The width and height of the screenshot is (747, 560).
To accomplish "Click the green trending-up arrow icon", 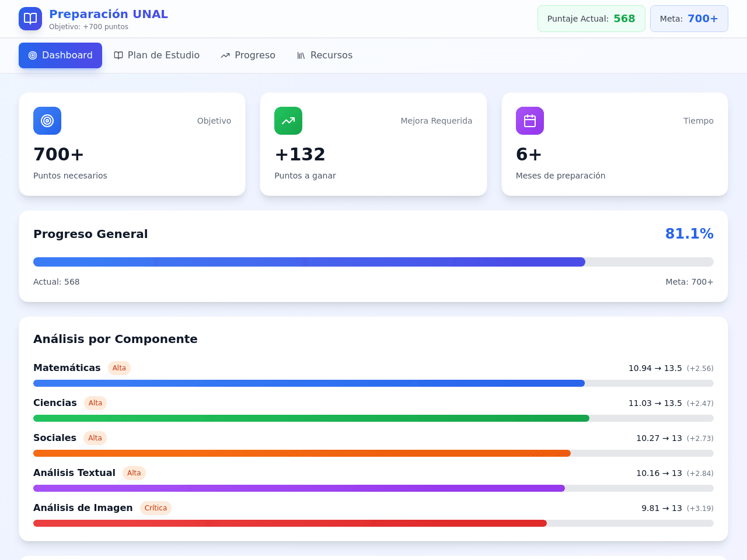I will [x=288, y=121].
